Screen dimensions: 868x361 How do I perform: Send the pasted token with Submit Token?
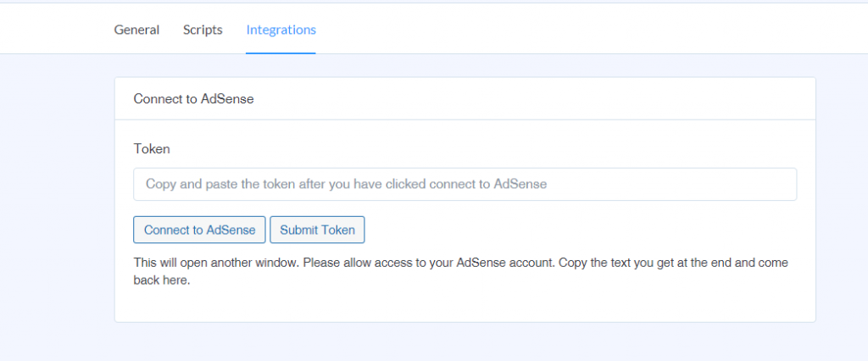click(317, 230)
